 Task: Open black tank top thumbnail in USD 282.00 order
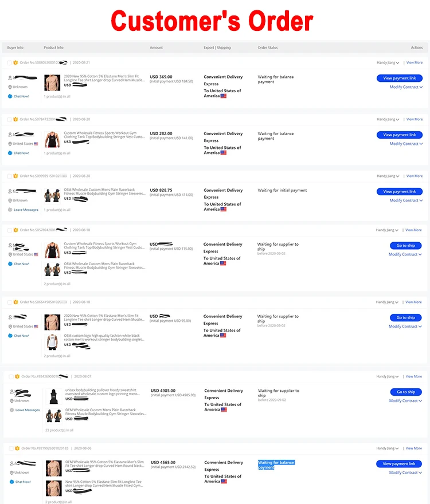pyautogui.click(x=52, y=139)
